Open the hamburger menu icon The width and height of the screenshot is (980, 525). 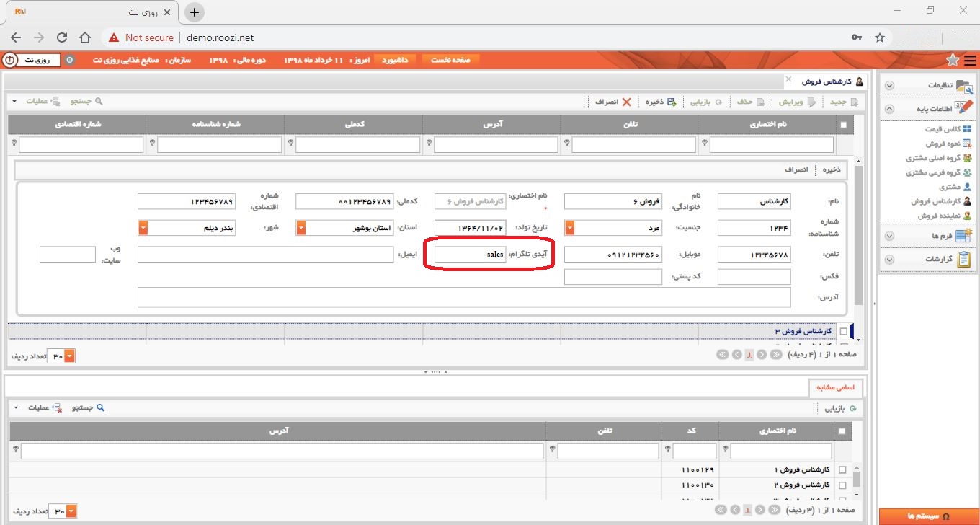pos(970,60)
